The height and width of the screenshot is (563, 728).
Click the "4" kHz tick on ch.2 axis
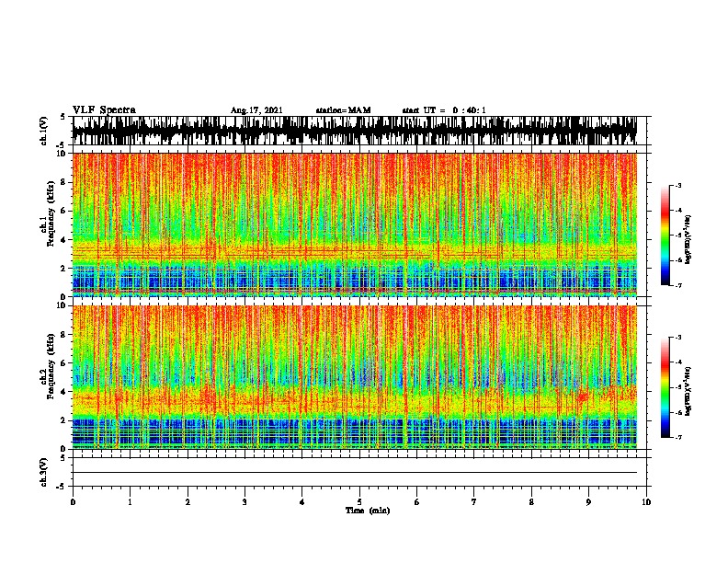point(64,392)
